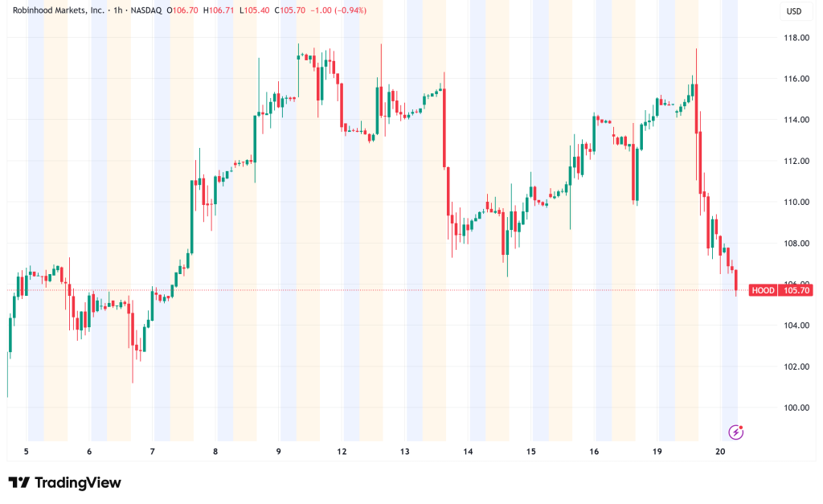Click date label 16 on time axis
The width and height of the screenshot is (823, 504).
point(594,452)
